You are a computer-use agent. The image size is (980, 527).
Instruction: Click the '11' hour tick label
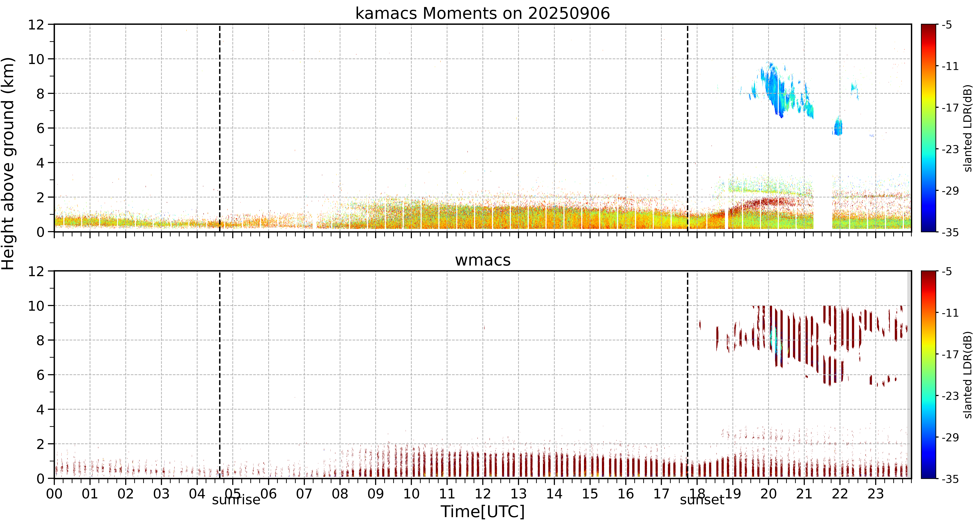click(447, 494)
